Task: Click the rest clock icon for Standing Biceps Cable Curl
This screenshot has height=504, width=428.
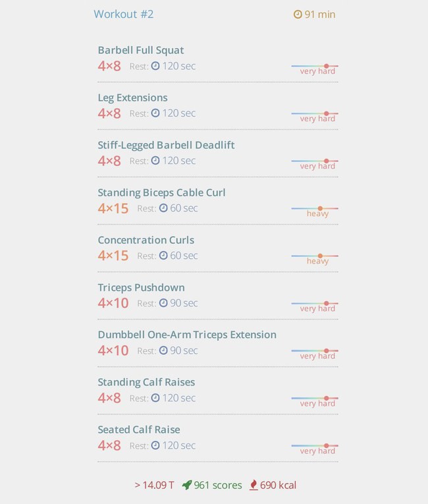Action: [163, 208]
